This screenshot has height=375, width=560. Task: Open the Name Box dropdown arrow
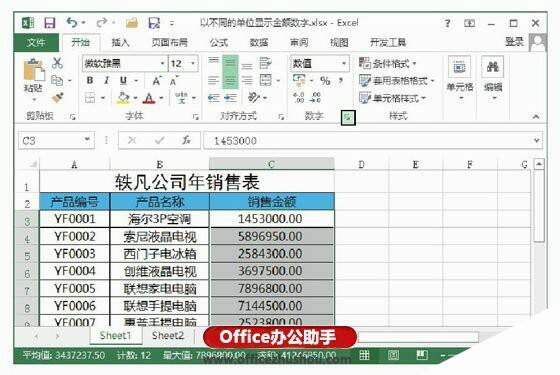87,140
